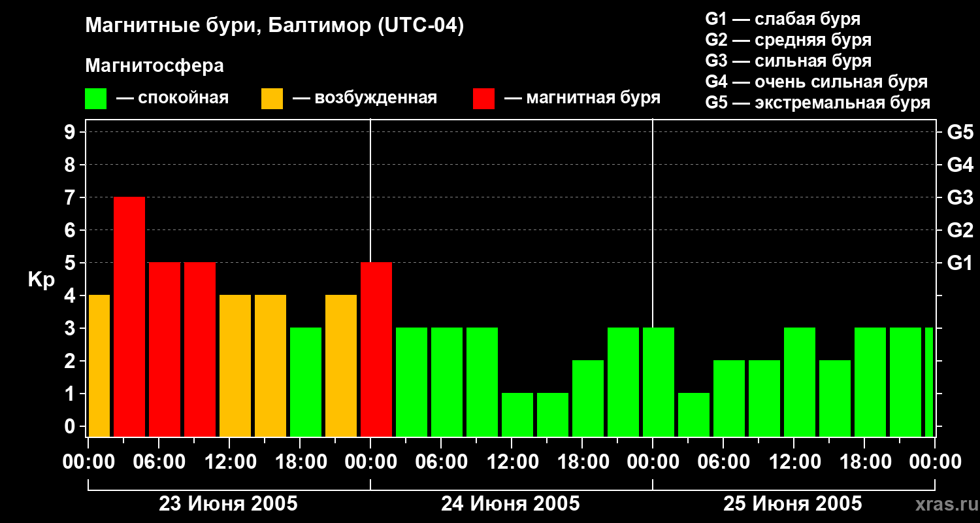Click legend line 'G2 — средняя буря'
Viewport: 980px width, 523px height.
tap(788, 40)
